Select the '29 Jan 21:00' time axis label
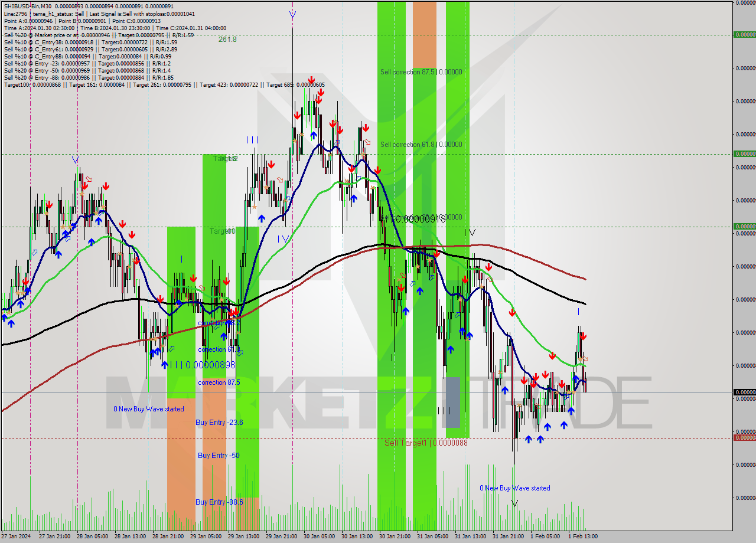 click(x=281, y=537)
